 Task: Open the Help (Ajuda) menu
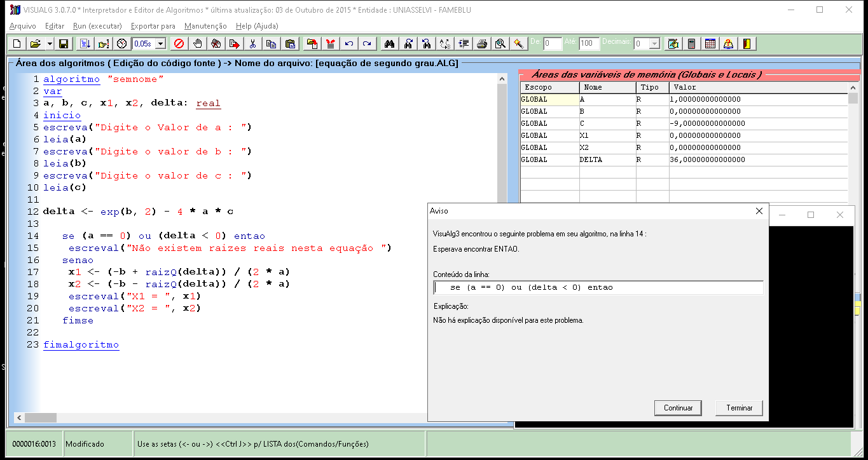pyautogui.click(x=257, y=26)
